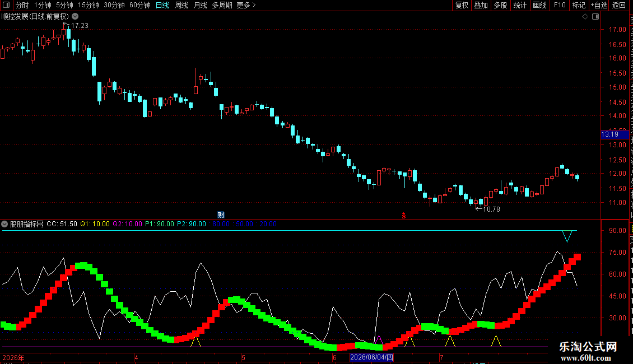Click the 标记 mark button
The image size is (633, 364).
[579, 5]
